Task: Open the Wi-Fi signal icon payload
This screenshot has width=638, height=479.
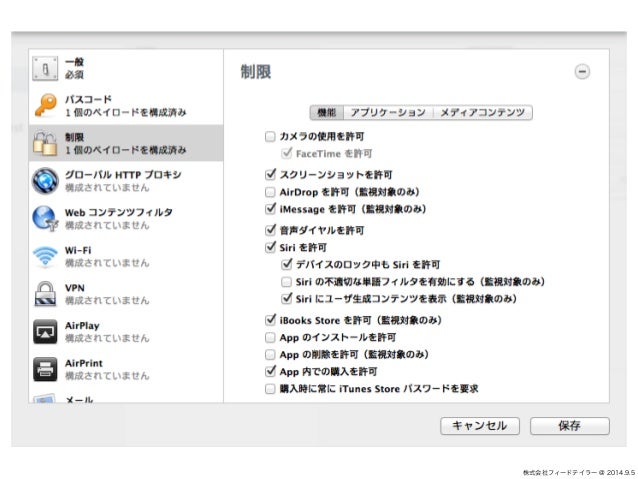Action: pos(45,256)
